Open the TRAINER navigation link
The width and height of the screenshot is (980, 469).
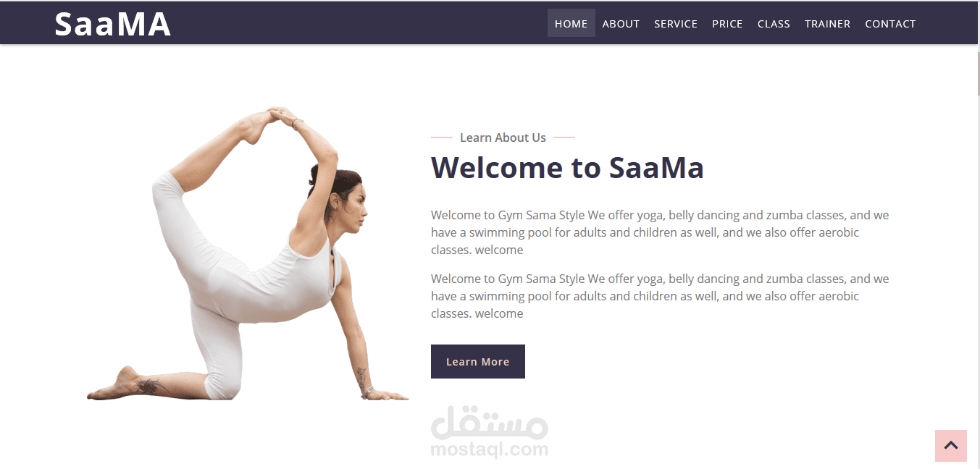[x=827, y=23]
